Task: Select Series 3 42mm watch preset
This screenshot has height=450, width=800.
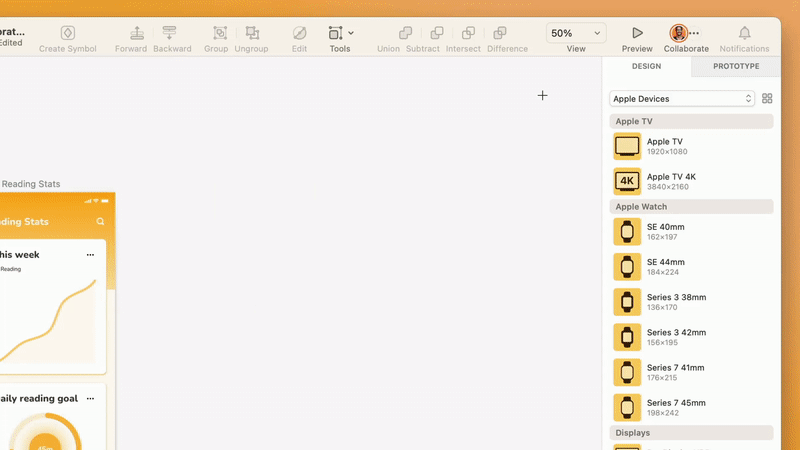Action: (691, 337)
